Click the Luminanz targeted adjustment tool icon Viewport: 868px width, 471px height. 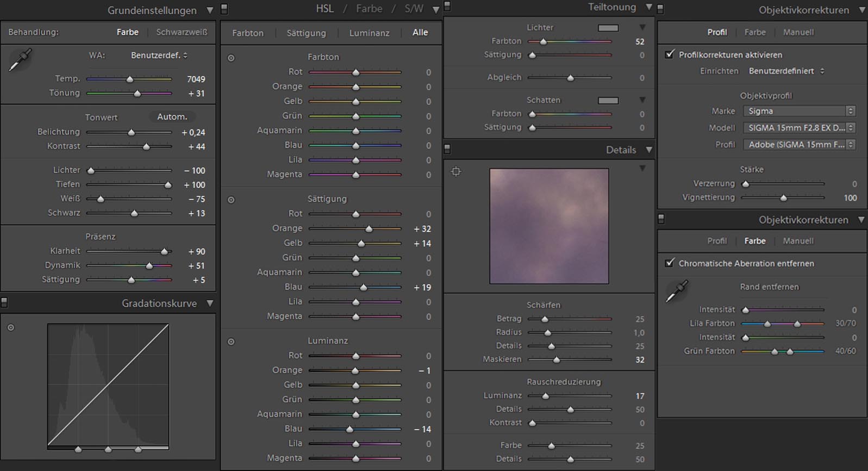231,342
